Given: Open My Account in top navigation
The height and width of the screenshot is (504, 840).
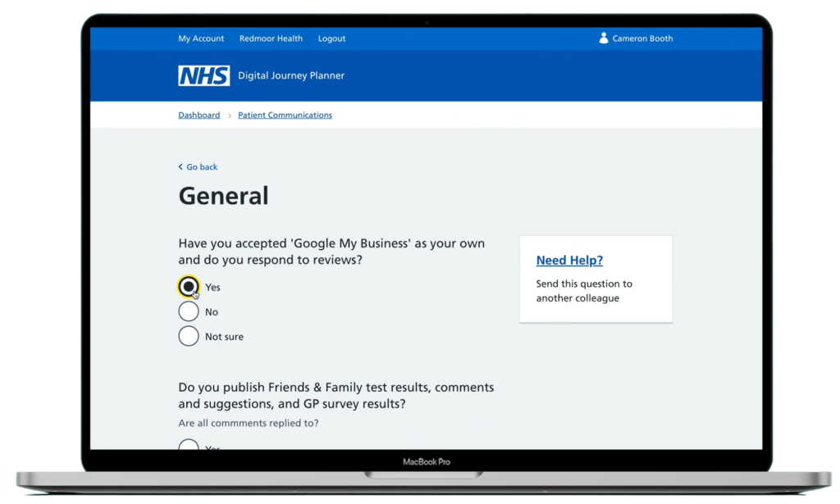Looking at the screenshot, I should pos(201,39).
